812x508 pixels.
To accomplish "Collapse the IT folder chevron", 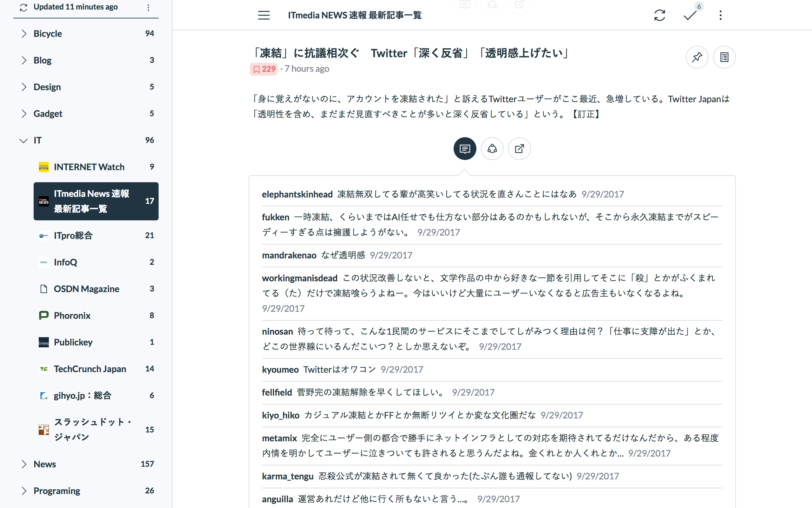I will click(x=23, y=140).
